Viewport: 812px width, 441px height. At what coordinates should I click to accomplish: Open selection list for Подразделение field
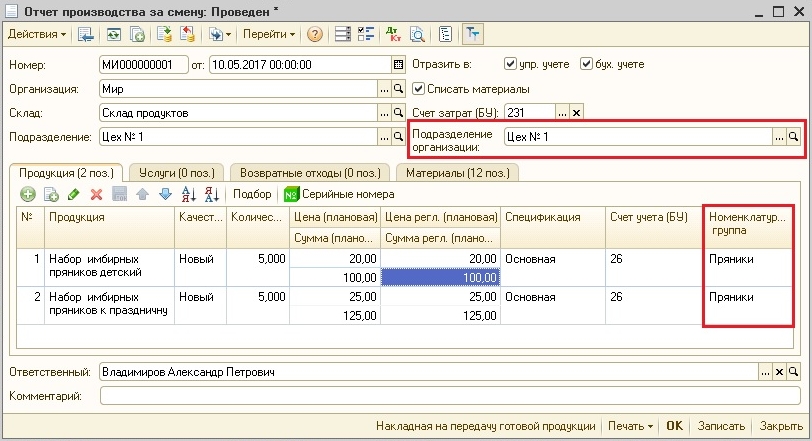(384, 137)
